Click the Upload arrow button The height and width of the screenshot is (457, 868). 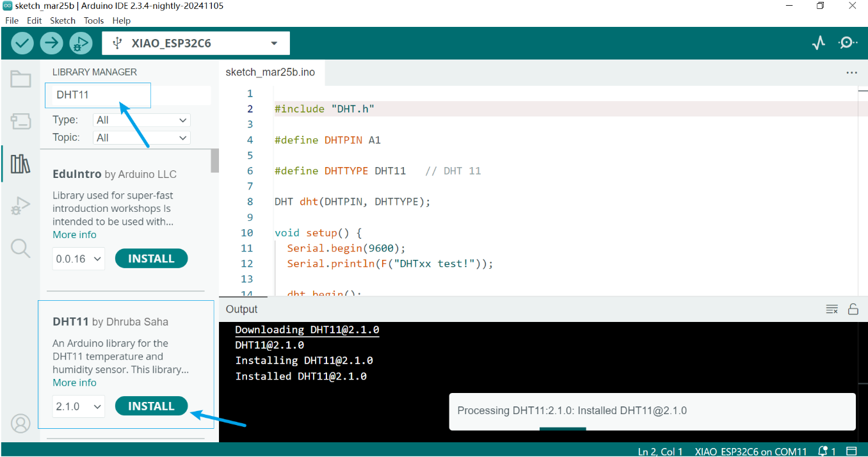51,43
